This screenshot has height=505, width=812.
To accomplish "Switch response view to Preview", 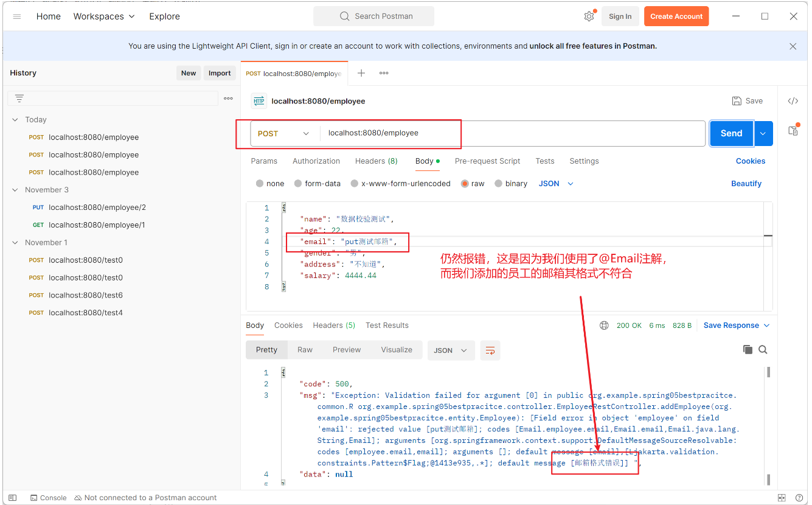I will 347,350.
